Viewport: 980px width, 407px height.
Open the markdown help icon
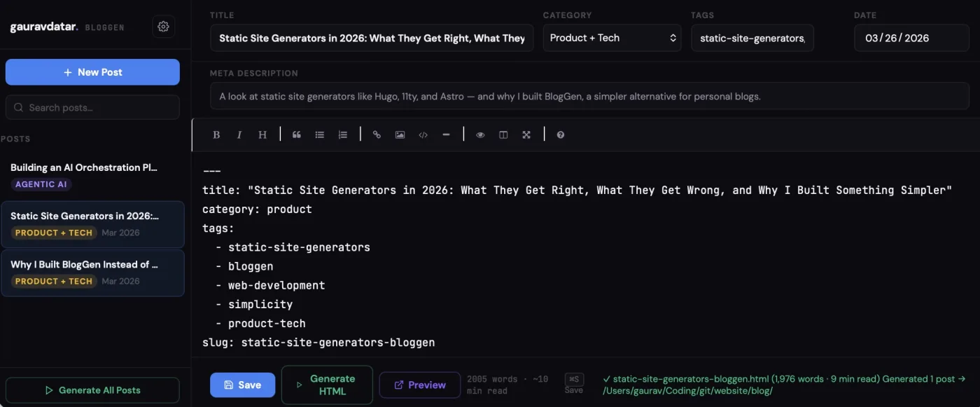(x=560, y=134)
